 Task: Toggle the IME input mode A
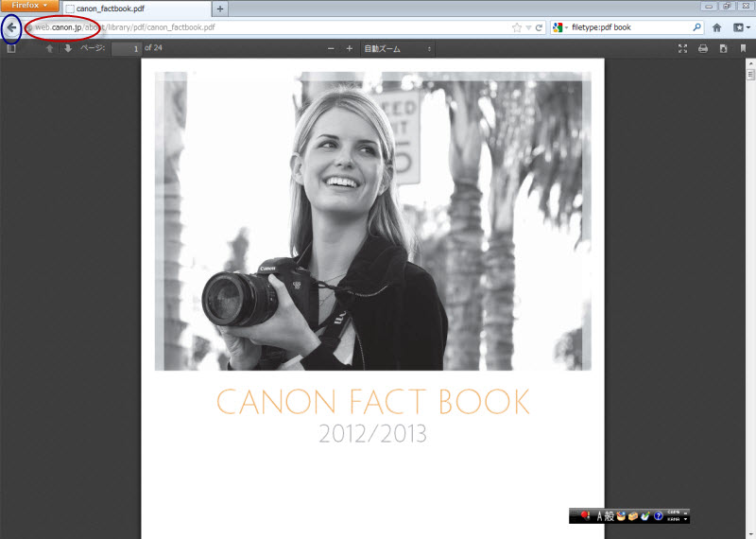[599, 516]
